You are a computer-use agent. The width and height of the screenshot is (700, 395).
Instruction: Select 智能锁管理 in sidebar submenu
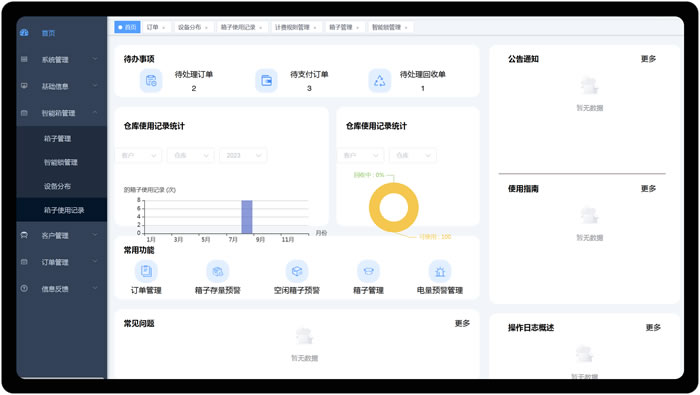(x=62, y=162)
